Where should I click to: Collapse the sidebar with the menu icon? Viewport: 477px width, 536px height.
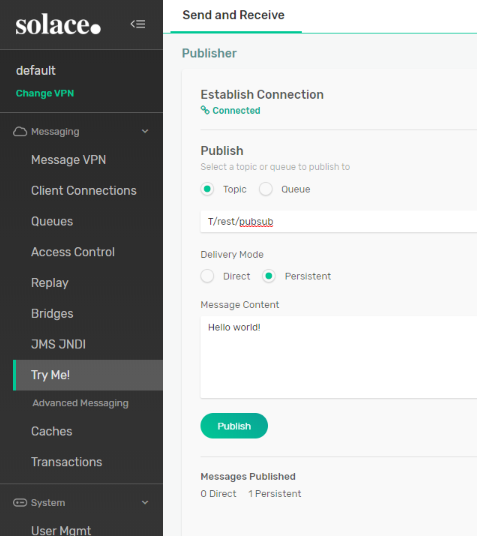(138, 24)
